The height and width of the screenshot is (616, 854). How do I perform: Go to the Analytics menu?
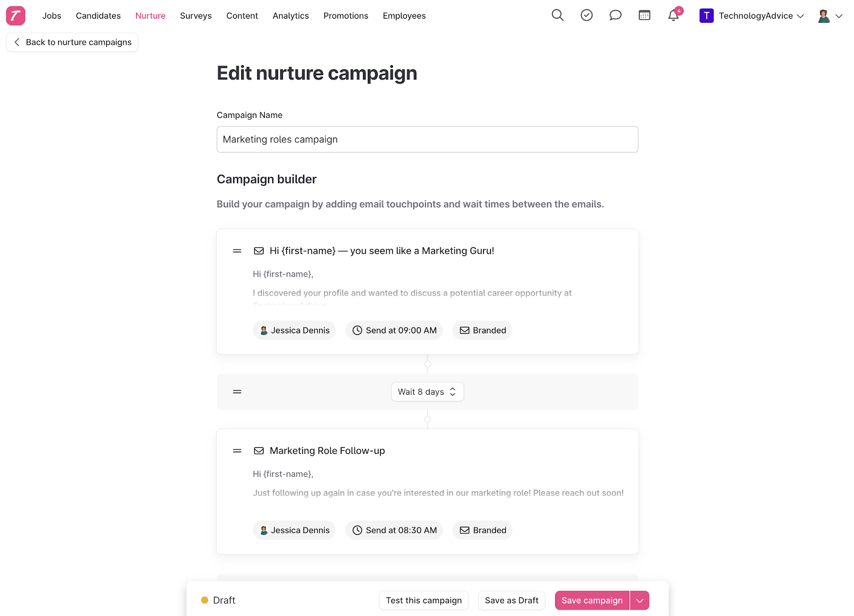(290, 16)
